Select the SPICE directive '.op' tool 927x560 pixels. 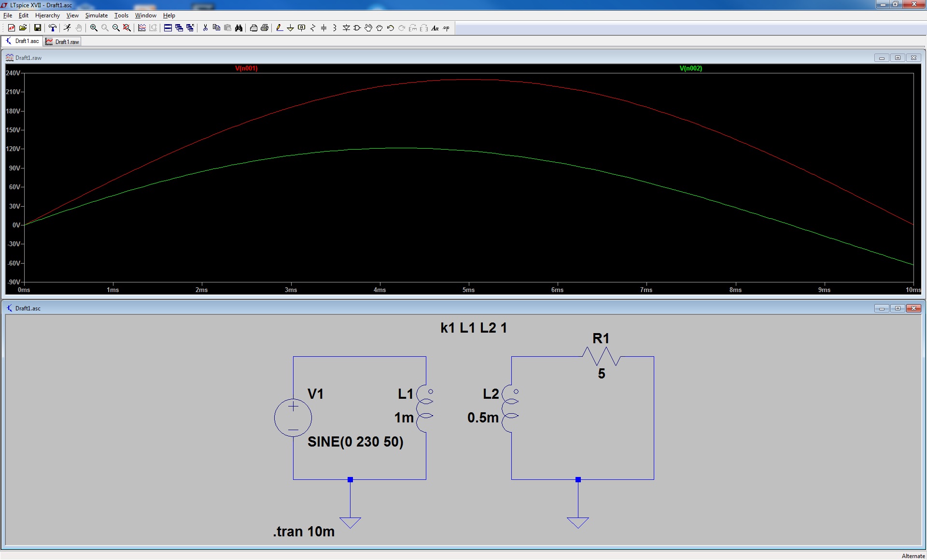pyautogui.click(x=446, y=28)
